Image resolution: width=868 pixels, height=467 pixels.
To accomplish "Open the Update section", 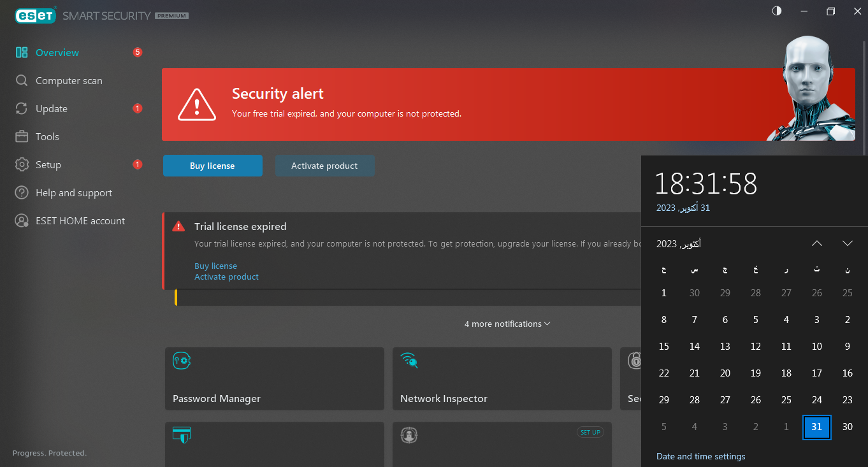I will pos(52,109).
